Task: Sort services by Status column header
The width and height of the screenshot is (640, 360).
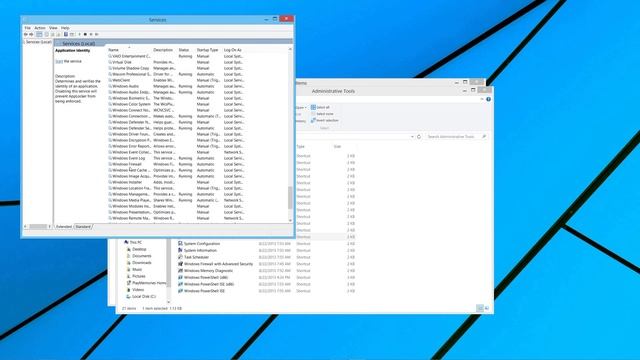Action: pos(184,50)
